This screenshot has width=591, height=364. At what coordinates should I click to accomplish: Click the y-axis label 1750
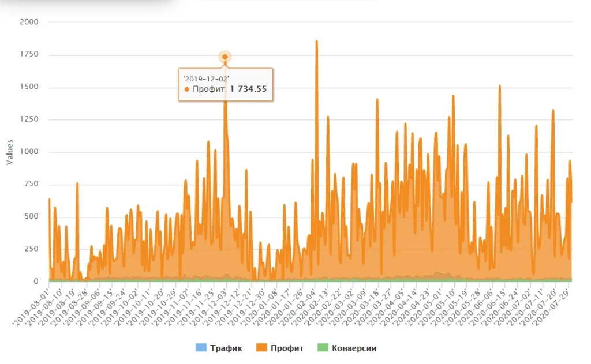[x=29, y=54]
